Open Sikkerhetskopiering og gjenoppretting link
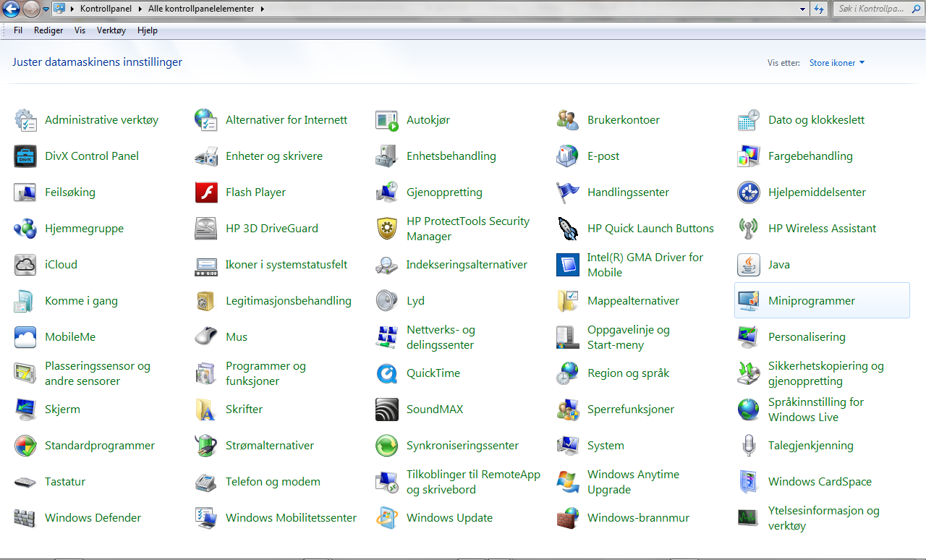 tap(826, 373)
